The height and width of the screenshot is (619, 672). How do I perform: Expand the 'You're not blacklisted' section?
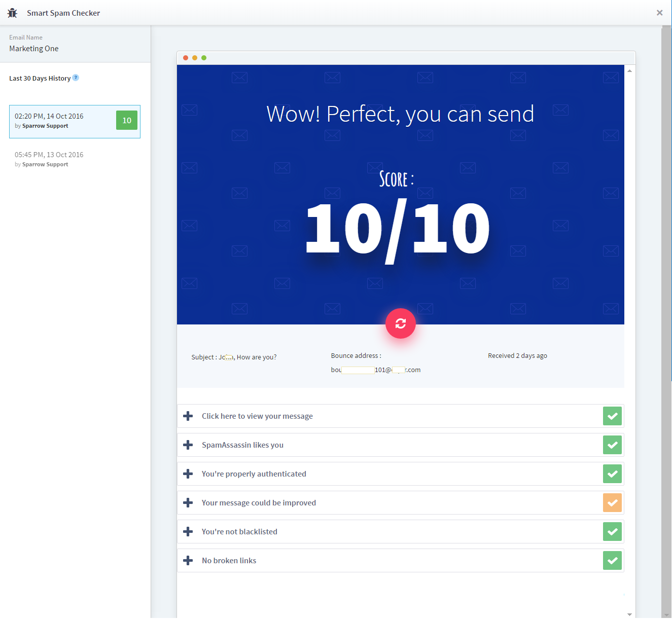(x=188, y=532)
